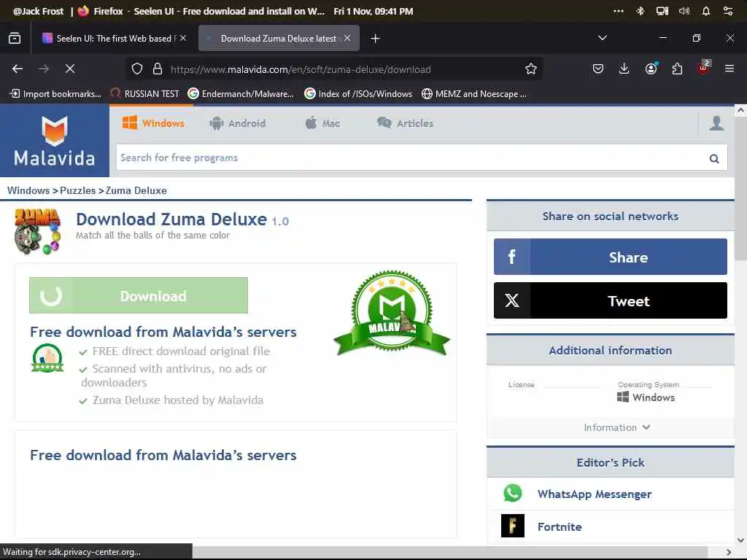Open volume tray icon
The height and width of the screenshot is (560, 747).
[684, 11]
